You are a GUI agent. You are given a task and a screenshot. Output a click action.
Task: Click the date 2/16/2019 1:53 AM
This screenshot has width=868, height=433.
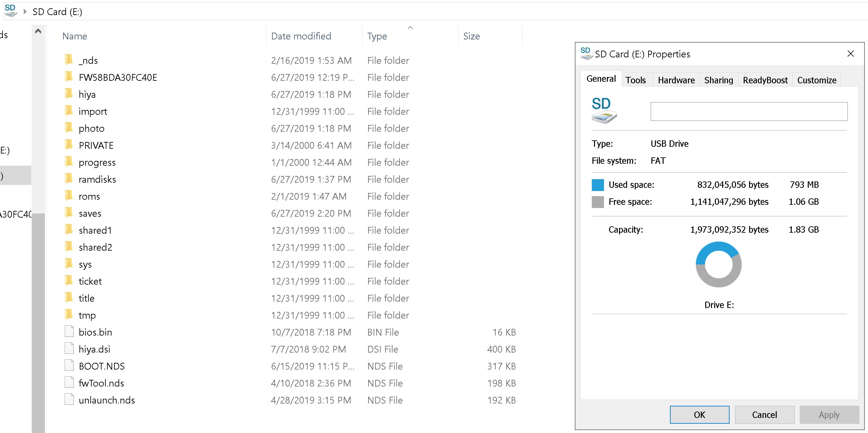tap(311, 60)
